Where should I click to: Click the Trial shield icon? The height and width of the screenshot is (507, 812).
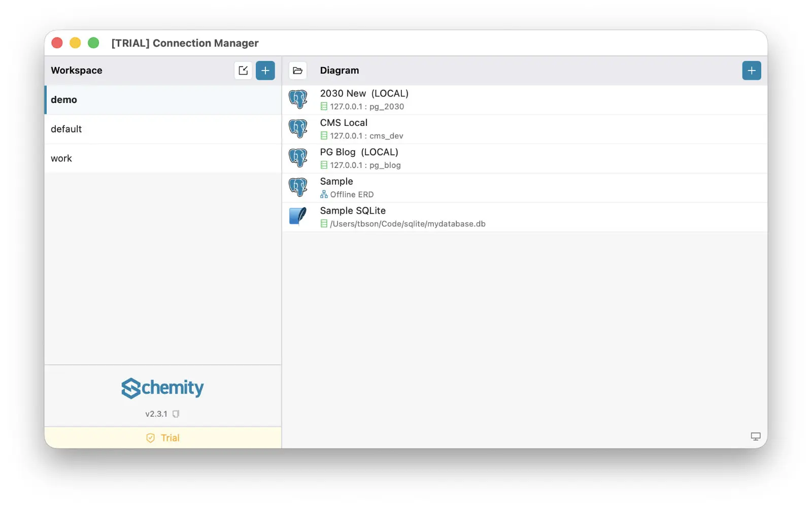coord(150,438)
